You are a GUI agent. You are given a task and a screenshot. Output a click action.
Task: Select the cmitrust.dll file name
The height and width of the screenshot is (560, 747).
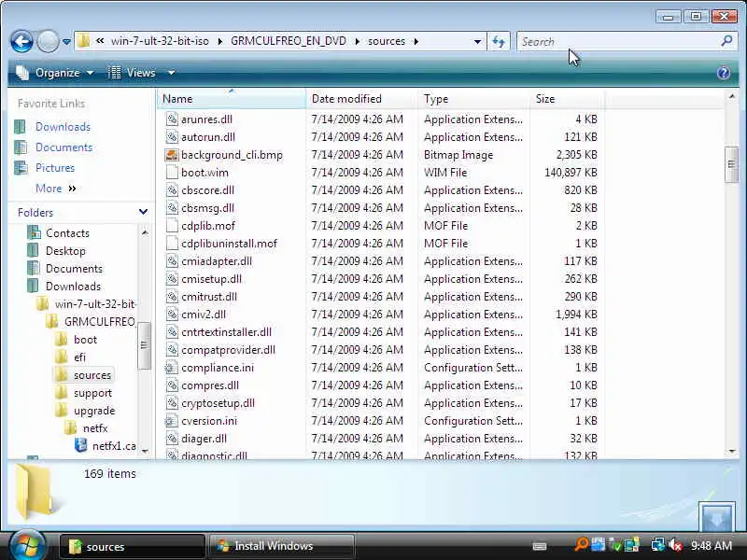tap(208, 297)
